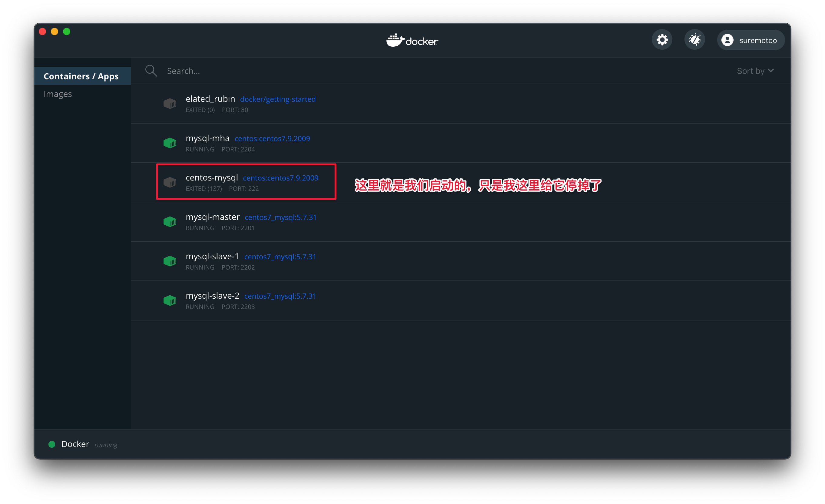Open the Sort by dropdown
This screenshot has height=504, width=825.
755,71
